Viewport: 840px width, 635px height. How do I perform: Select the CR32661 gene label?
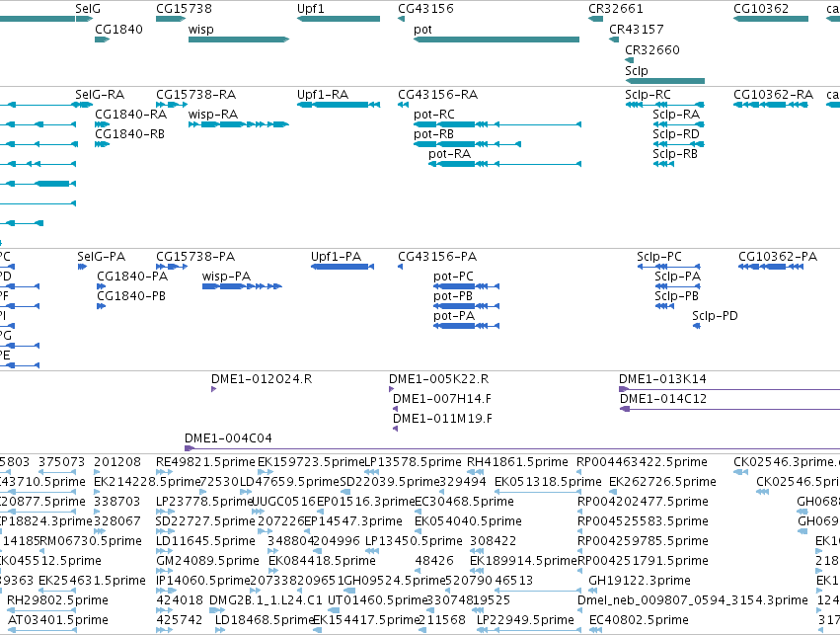pos(616,9)
